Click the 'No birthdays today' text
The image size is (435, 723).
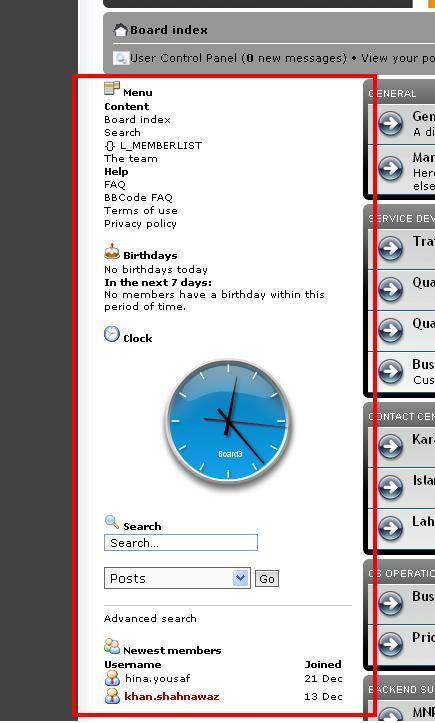156,269
